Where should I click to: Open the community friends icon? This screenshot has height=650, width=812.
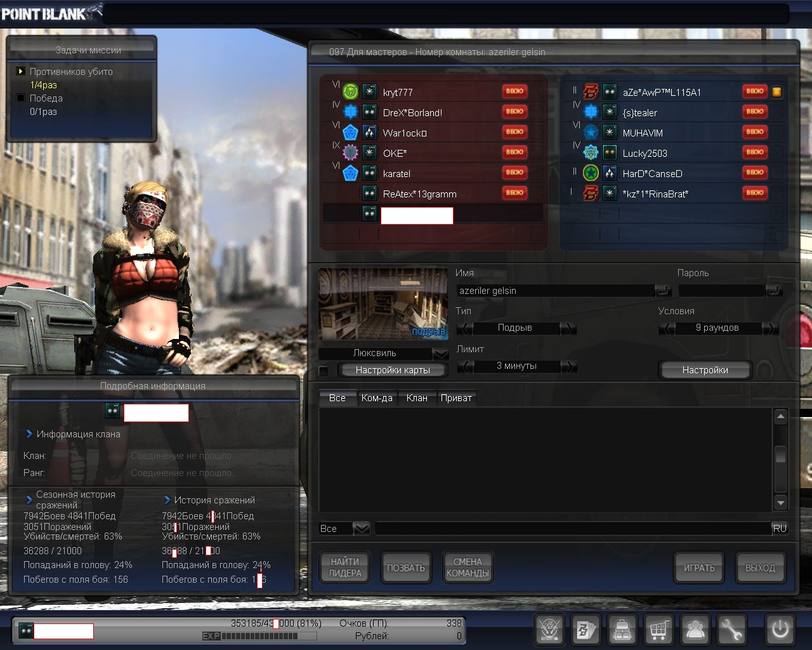point(695,630)
